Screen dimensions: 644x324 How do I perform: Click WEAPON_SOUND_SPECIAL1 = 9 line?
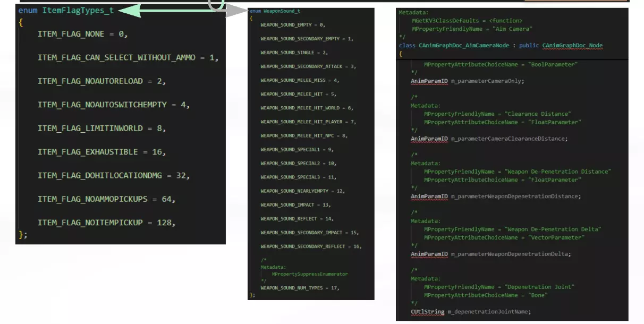point(297,149)
